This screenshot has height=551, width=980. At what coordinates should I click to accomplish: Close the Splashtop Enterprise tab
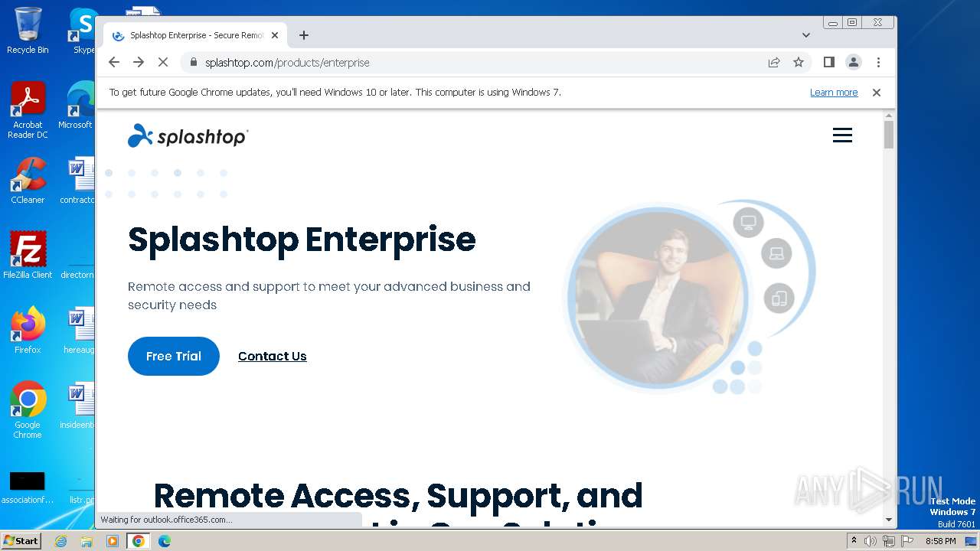coord(275,35)
